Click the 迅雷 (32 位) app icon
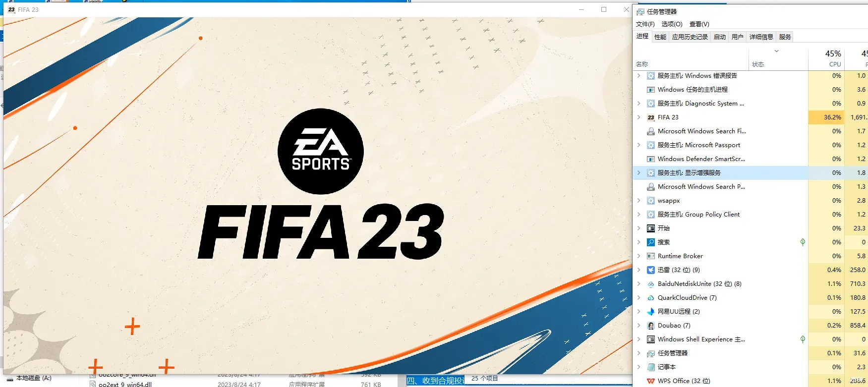Viewport: 868px width, 387px height. tap(651, 270)
